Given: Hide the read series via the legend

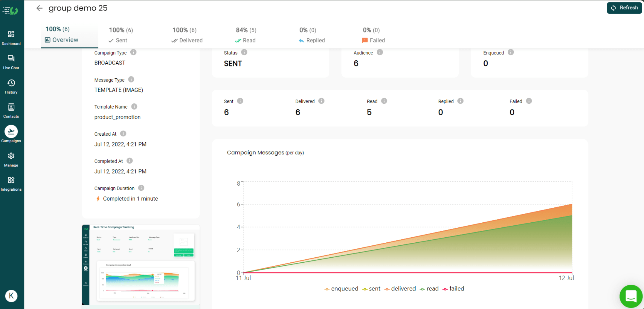Looking at the screenshot, I should [x=429, y=288].
